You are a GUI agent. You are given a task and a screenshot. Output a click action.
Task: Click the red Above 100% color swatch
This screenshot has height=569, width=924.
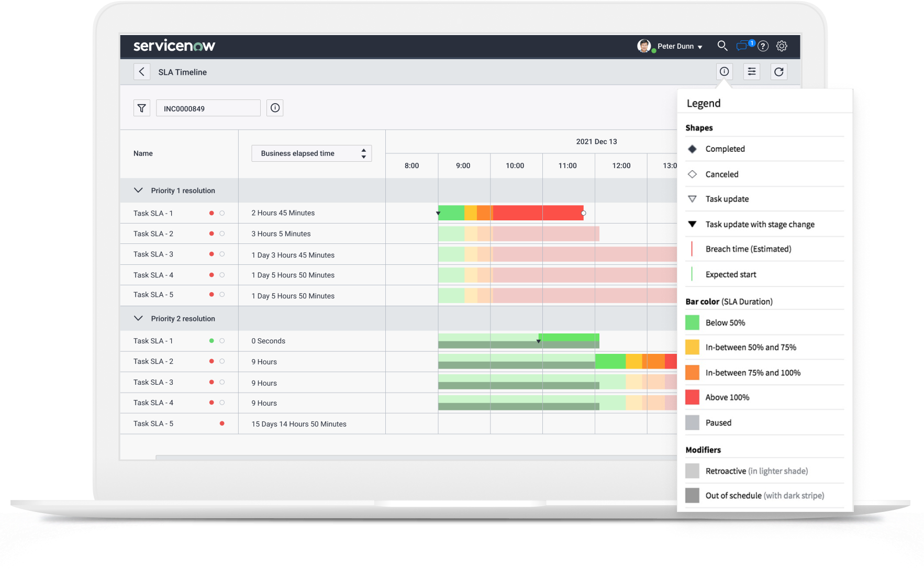(692, 397)
